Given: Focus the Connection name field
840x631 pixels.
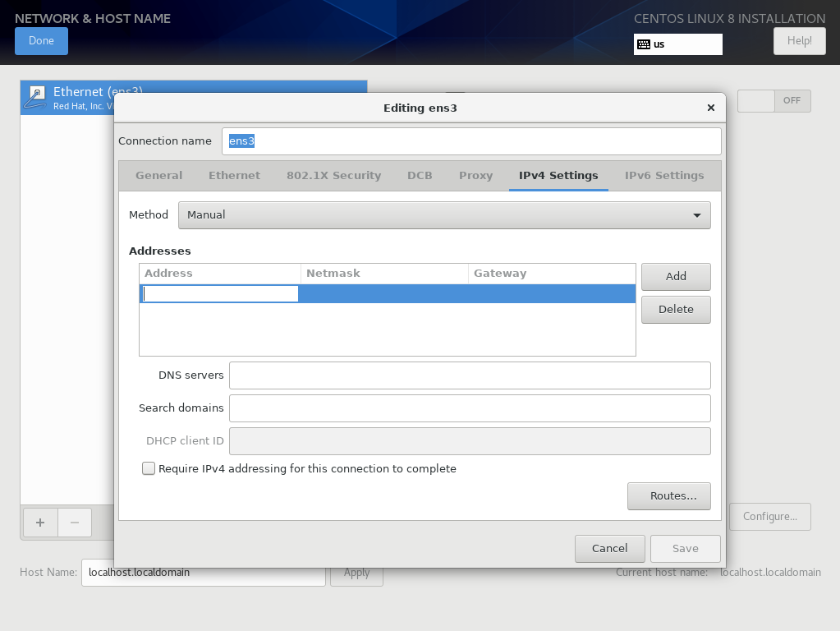Looking at the screenshot, I should pos(471,141).
